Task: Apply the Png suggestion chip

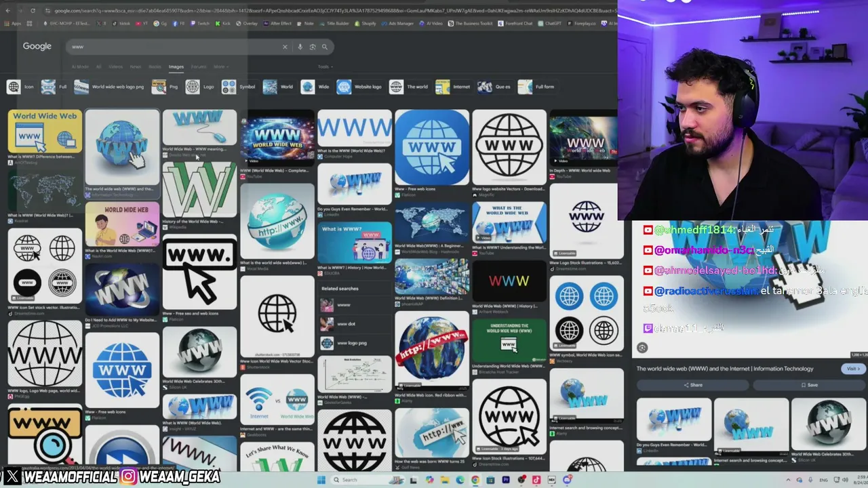Action: tap(165, 87)
